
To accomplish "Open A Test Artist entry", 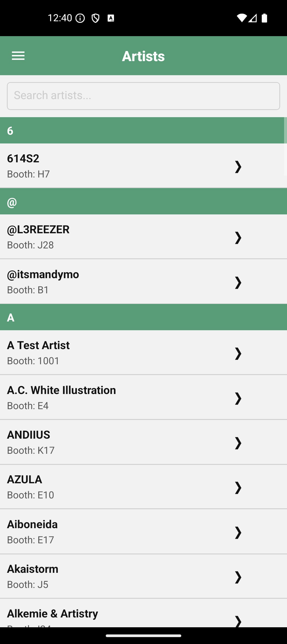I will [106, 353].
